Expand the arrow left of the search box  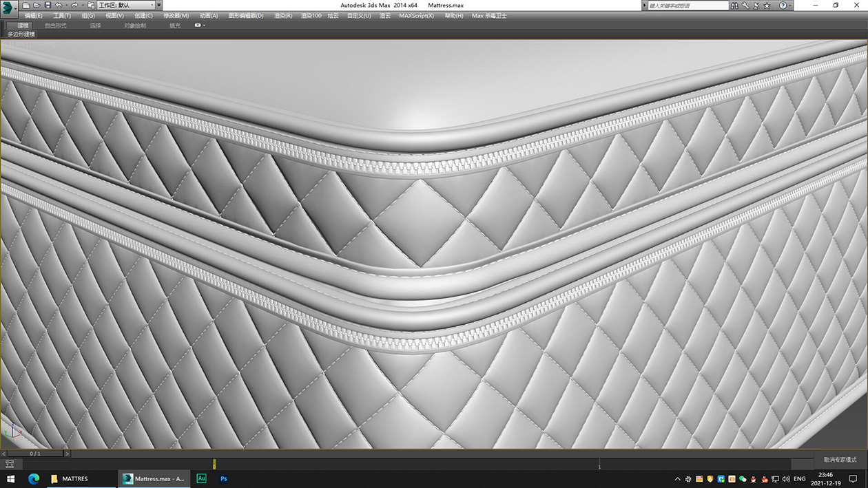(644, 6)
